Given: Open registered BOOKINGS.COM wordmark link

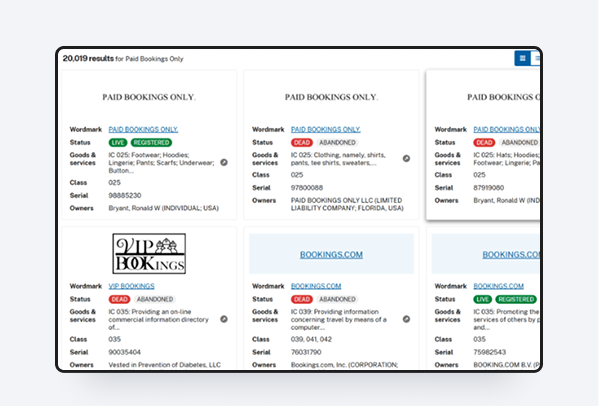Looking at the screenshot, I should (499, 286).
